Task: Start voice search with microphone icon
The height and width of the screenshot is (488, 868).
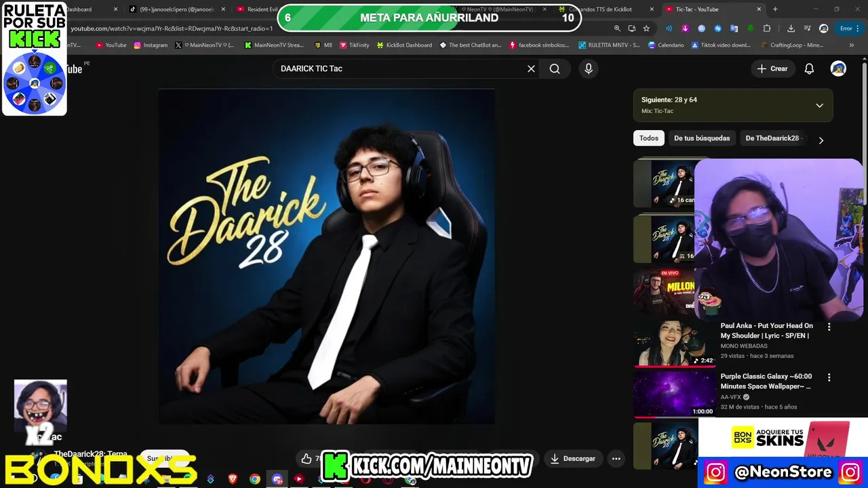Action: coord(589,68)
